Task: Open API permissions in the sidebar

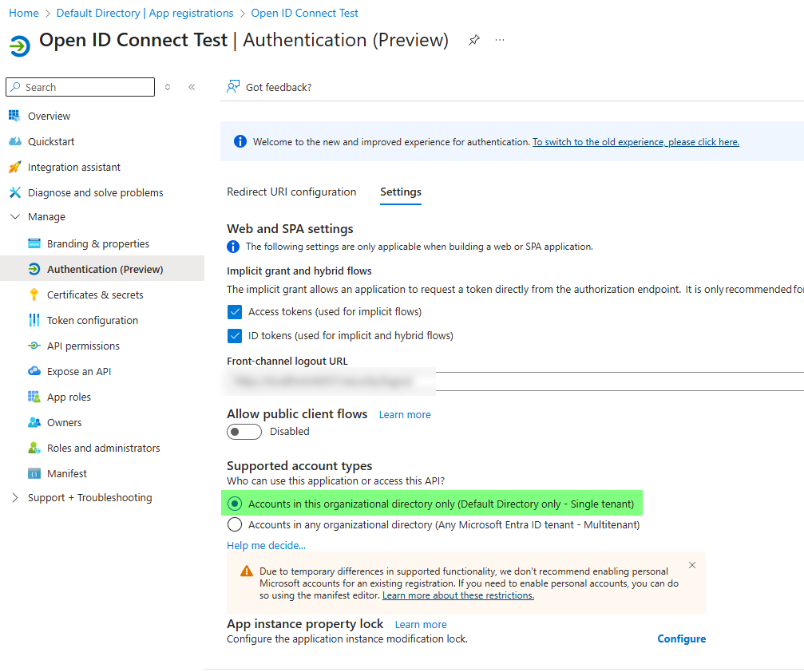Action: click(83, 346)
